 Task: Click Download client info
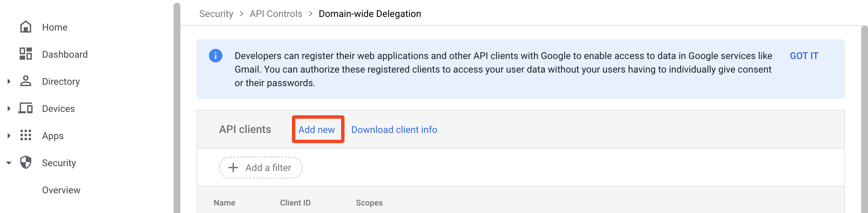pyautogui.click(x=394, y=130)
